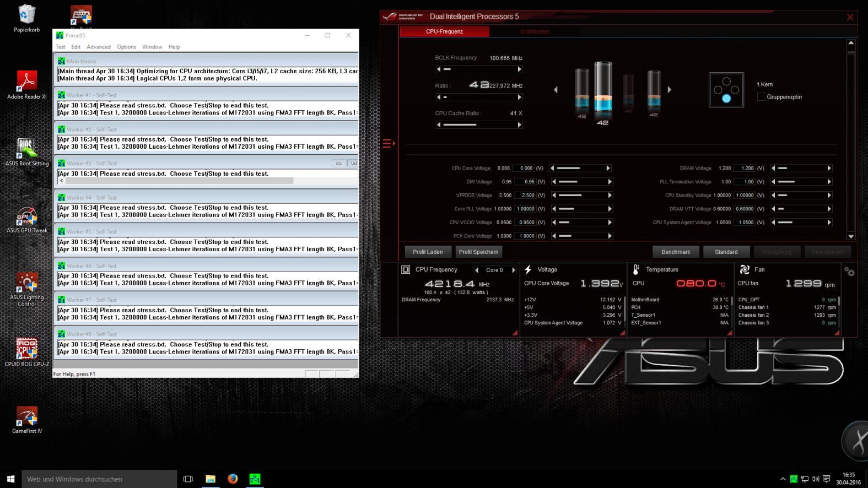Adjust PCH Core Voltage slider
Viewport: 868px width, 488px height.
click(583, 236)
